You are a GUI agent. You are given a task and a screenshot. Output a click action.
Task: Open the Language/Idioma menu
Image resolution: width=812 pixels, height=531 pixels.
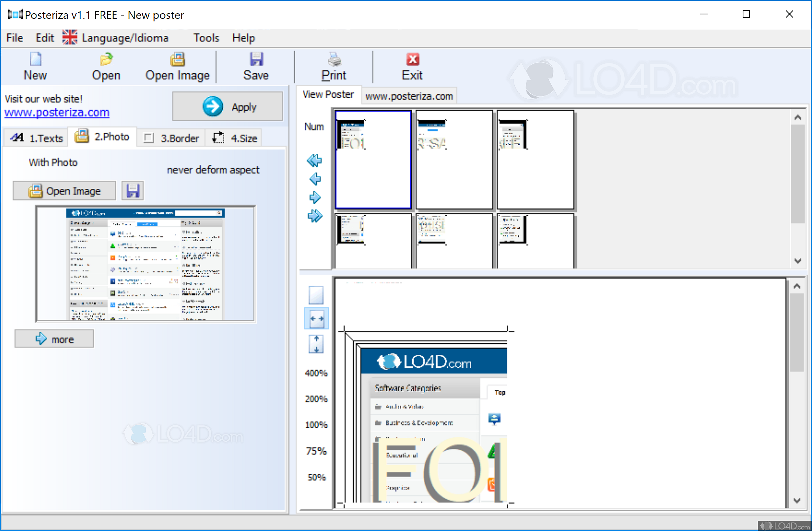(113, 37)
